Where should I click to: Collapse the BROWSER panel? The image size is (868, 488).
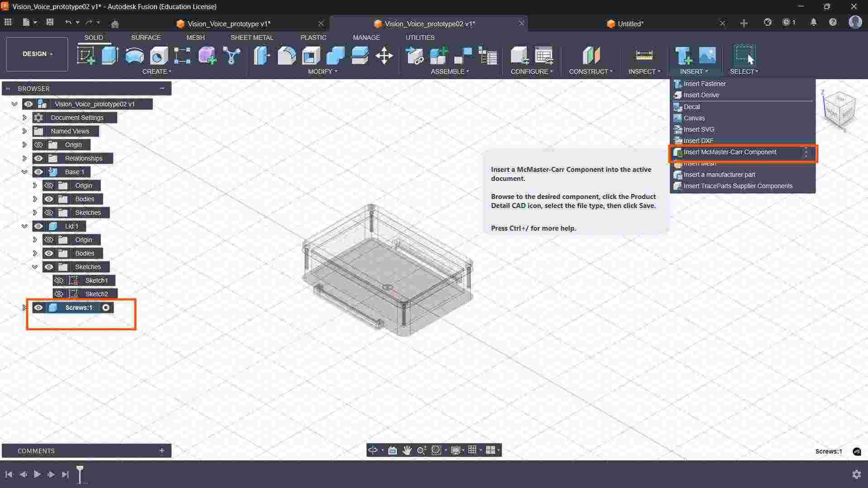[x=162, y=89]
